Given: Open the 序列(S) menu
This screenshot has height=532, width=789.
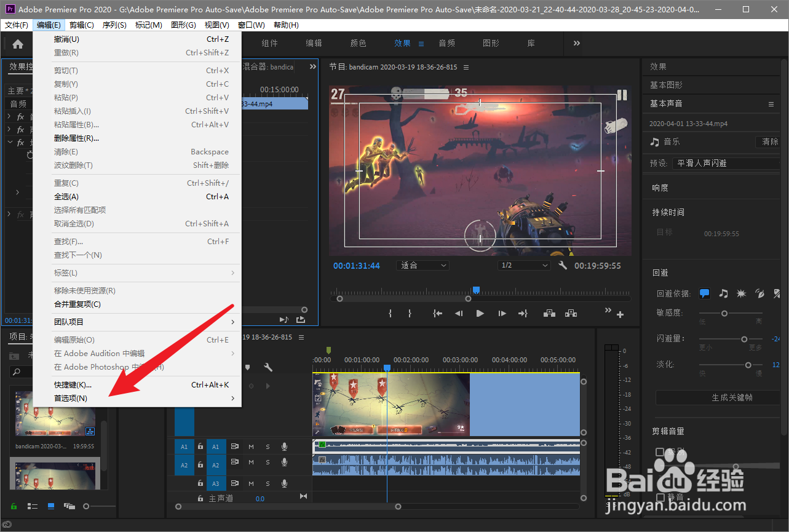Looking at the screenshot, I should [114, 25].
